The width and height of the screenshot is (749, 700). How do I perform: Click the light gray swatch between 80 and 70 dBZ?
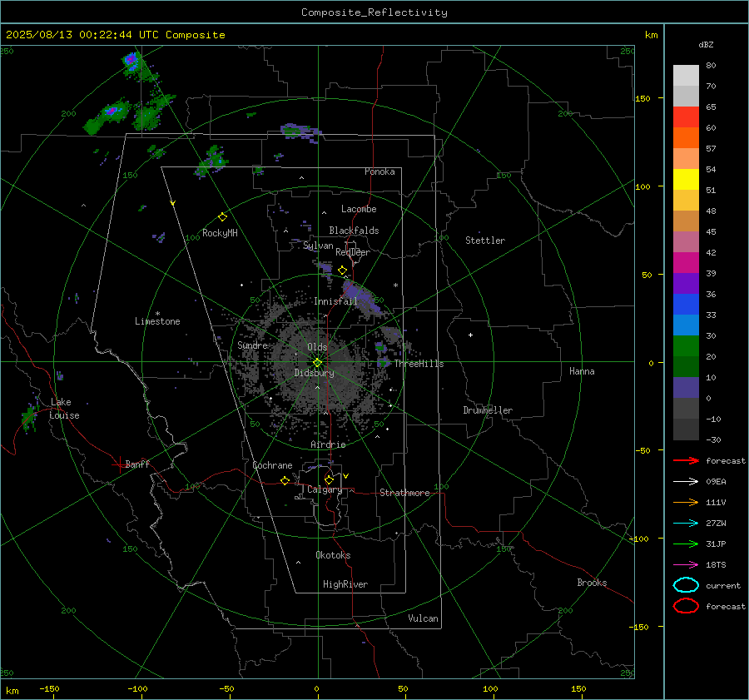pos(686,76)
